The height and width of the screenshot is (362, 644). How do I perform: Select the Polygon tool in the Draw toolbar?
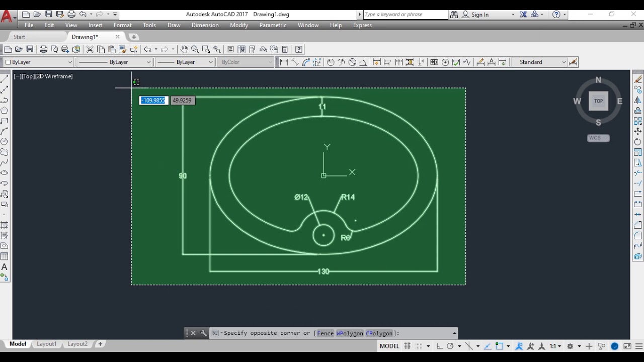[x=5, y=110]
